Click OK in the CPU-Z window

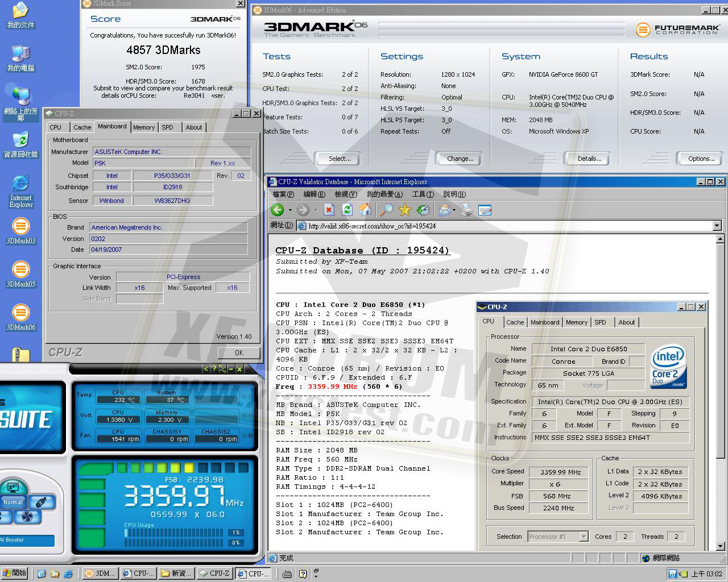click(x=239, y=352)
